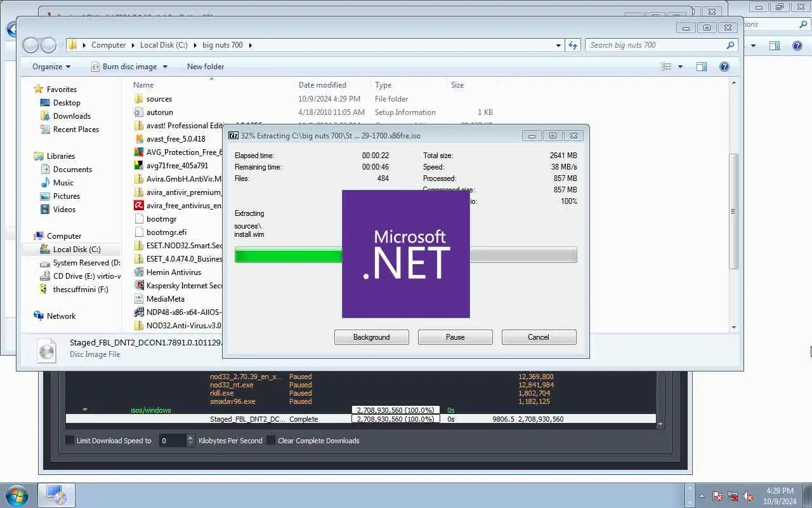Viewport: 812px width, 508px height.
Task: Select the NOD32.Anti-Virus.v3.0 folder
Action: coord(178,325)
